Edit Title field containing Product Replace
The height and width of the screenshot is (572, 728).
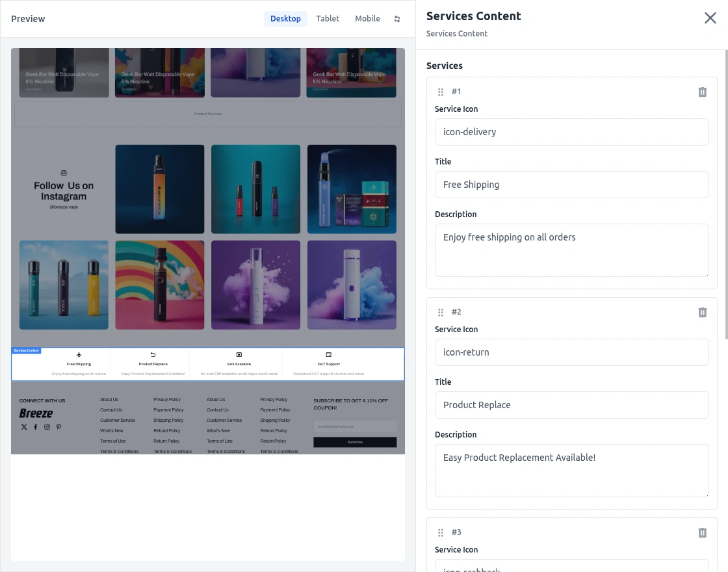click(x=571, y=405)
